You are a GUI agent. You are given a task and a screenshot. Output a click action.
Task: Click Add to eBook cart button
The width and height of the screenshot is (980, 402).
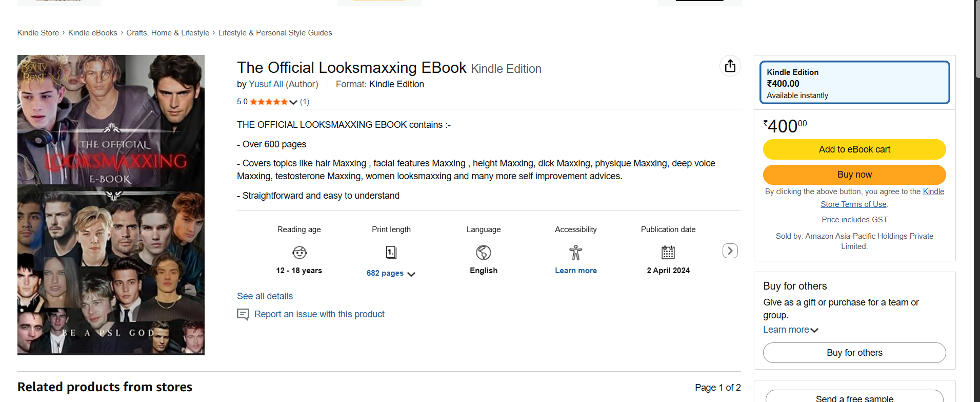click(854, 149)
